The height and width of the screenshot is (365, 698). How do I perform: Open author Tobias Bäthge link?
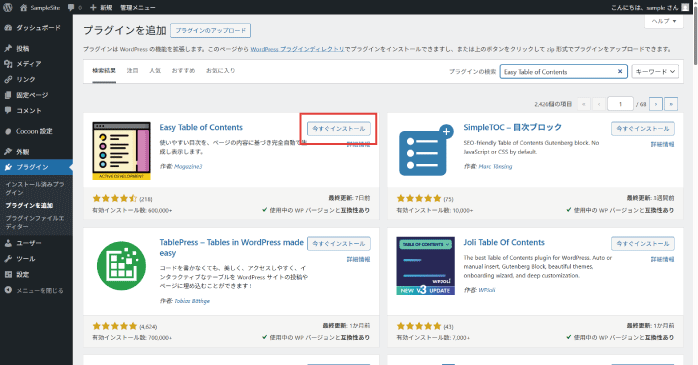click(192, 301)
